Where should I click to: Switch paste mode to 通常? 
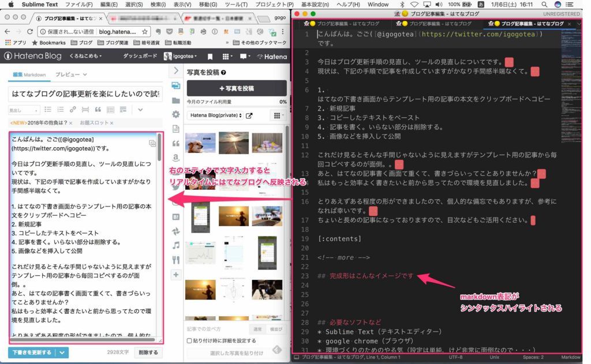[x=257, y=329]
